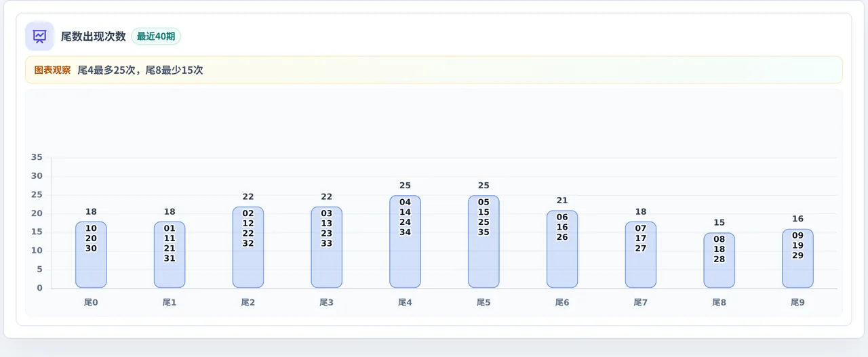The height and width of the screenshot is (357, 868).
Task: Select the shortest bar 尾8 valued 15
Action: coord(719,260)
